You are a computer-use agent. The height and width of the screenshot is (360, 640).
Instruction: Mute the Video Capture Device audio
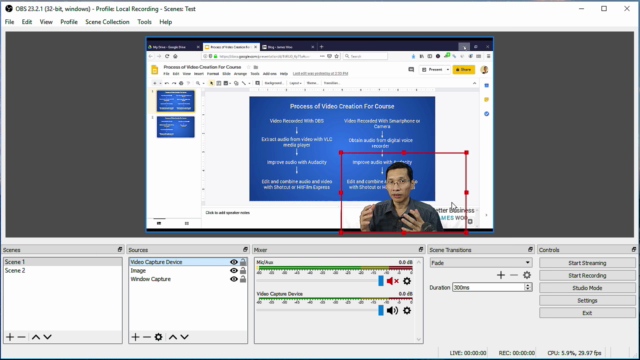392,311
